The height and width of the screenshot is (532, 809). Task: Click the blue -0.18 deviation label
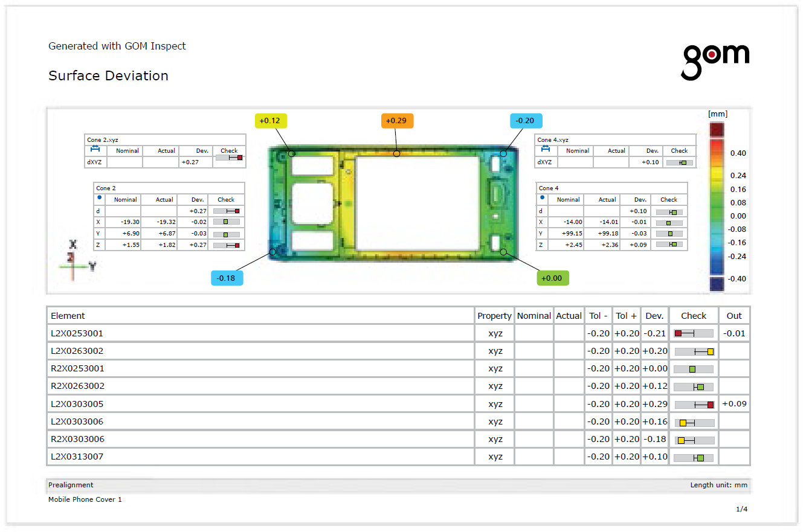(227, 278)
